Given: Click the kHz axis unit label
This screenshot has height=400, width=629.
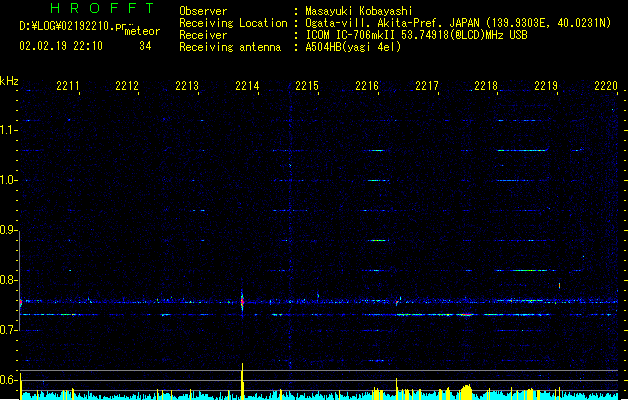Looking at the screenshot, I should tap(9, 81).
